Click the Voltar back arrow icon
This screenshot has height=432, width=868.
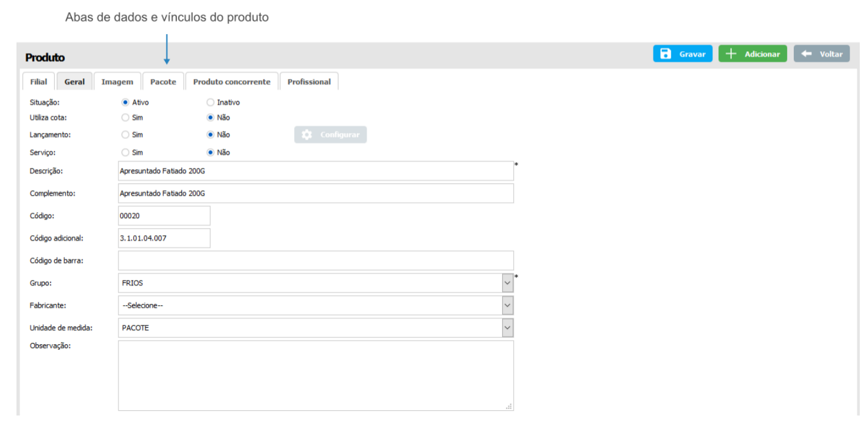pyautogui.click(x=807, y=54)
